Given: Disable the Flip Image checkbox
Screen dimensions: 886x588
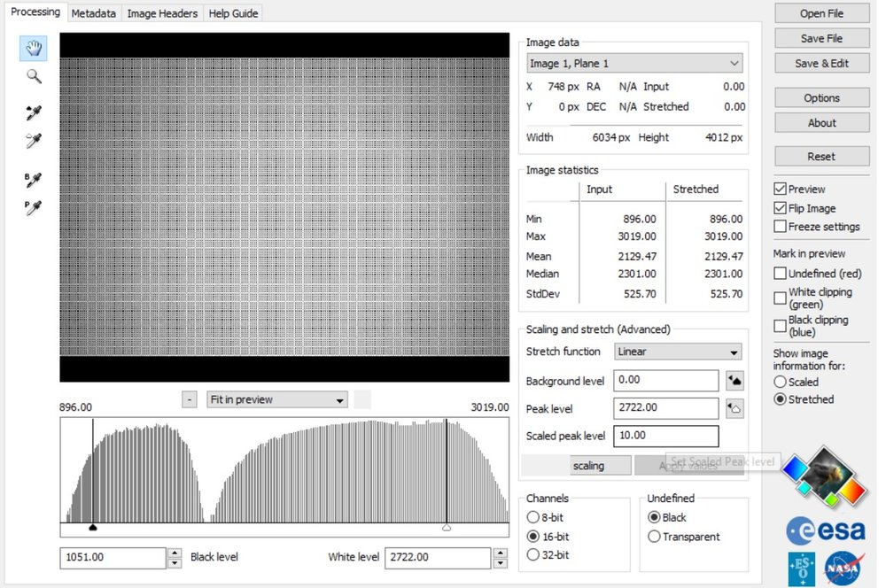Looking at the screenshot, I should coord(780,208).
